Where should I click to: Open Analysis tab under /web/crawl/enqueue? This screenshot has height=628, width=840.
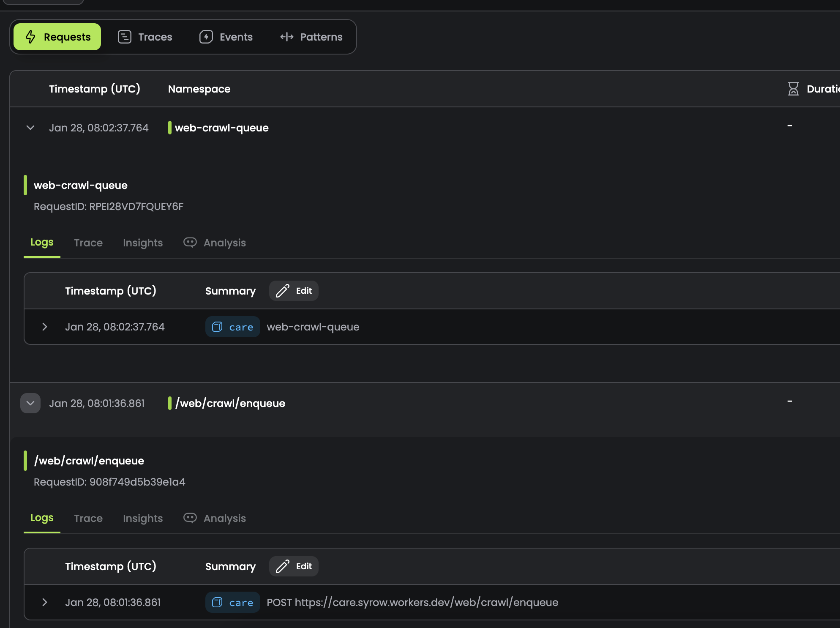224,518
